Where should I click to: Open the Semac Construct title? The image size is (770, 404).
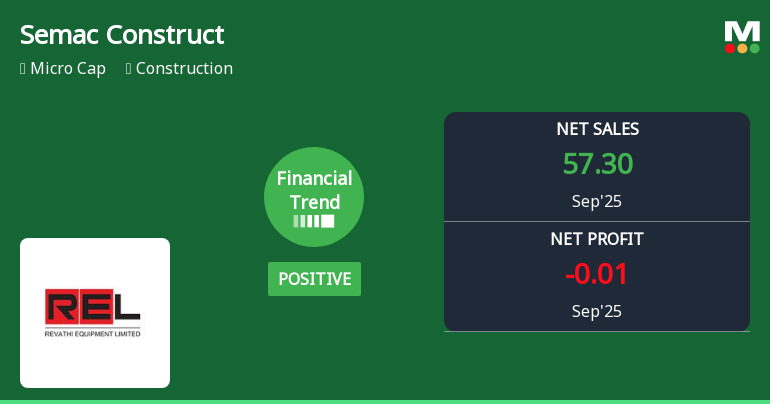[x=122, y=35]
